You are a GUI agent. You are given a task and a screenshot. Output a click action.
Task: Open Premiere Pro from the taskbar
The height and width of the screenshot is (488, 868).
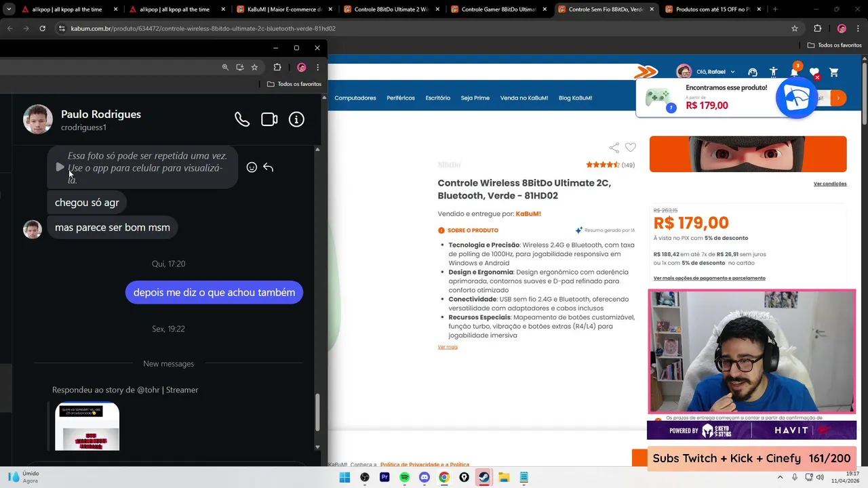pos(384,477)
